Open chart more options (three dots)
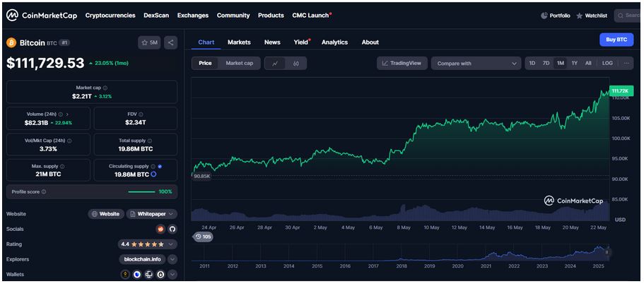Image resolution: width=644 pixels, height=284 pixels. [626, 63]
